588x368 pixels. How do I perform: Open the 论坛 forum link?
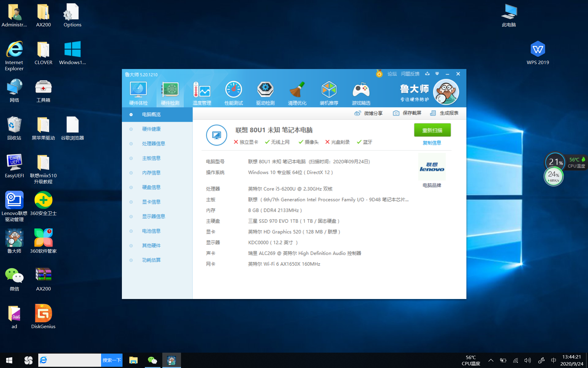(x=392, y=74)
